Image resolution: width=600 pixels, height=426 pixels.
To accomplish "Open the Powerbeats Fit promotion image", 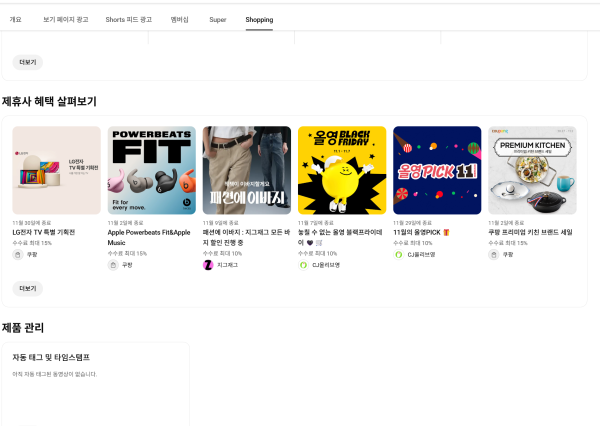I will pyautogui.click(x=151, y=170).
